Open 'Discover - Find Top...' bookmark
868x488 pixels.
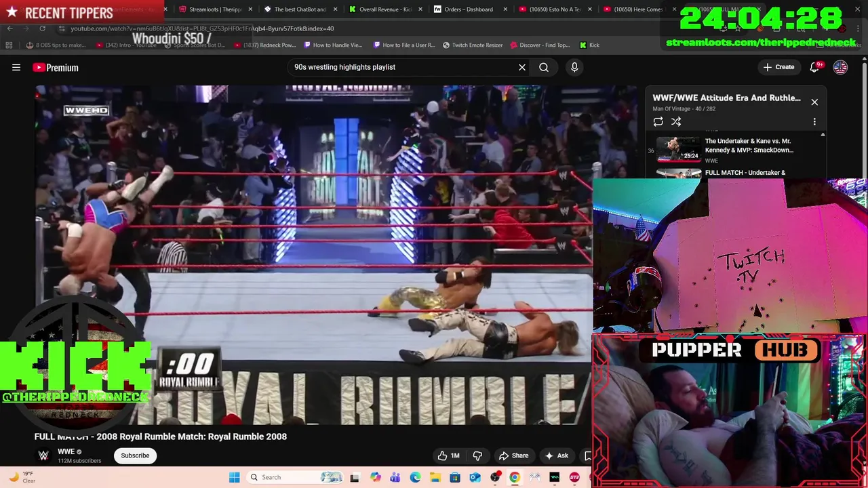tap(539, 45)
